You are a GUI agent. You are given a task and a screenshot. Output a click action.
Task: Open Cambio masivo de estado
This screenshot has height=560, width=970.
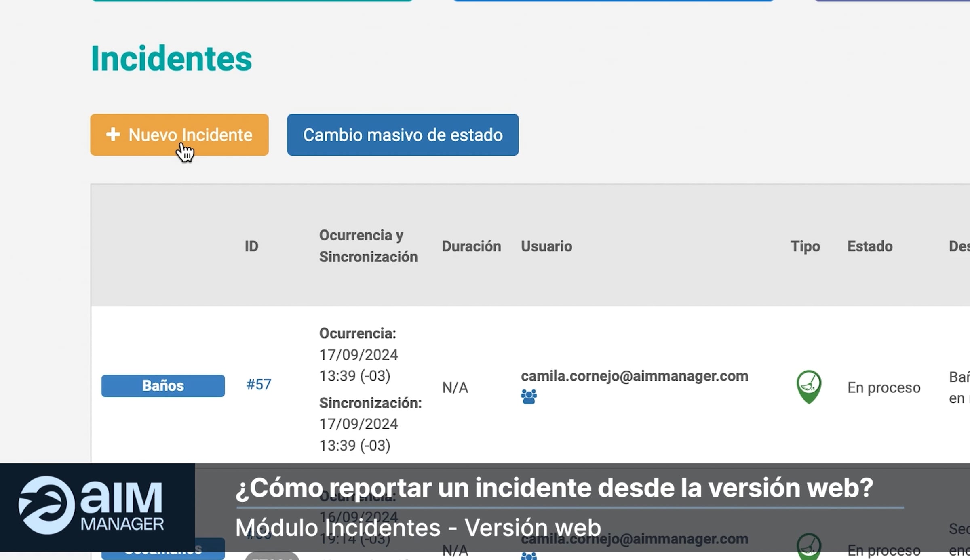[403, 135]
